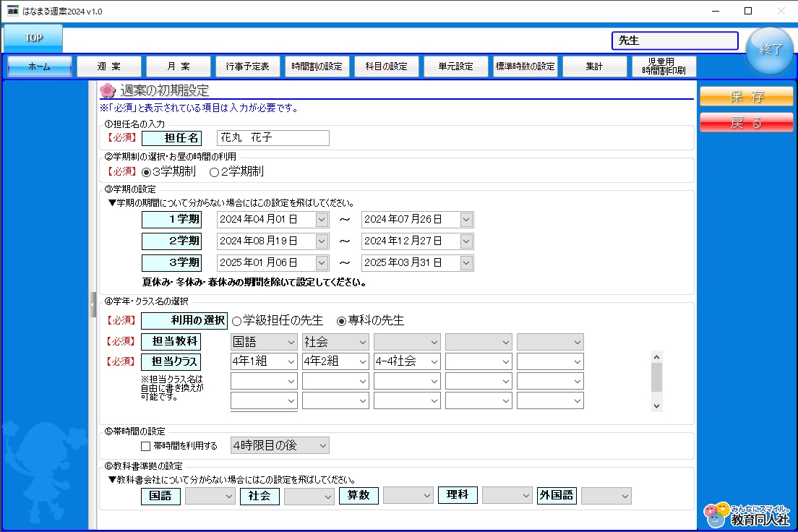Click the red 戻る button
Viewport: 798px width, 532px height.
pyautogui.click(x=746, y=123)
